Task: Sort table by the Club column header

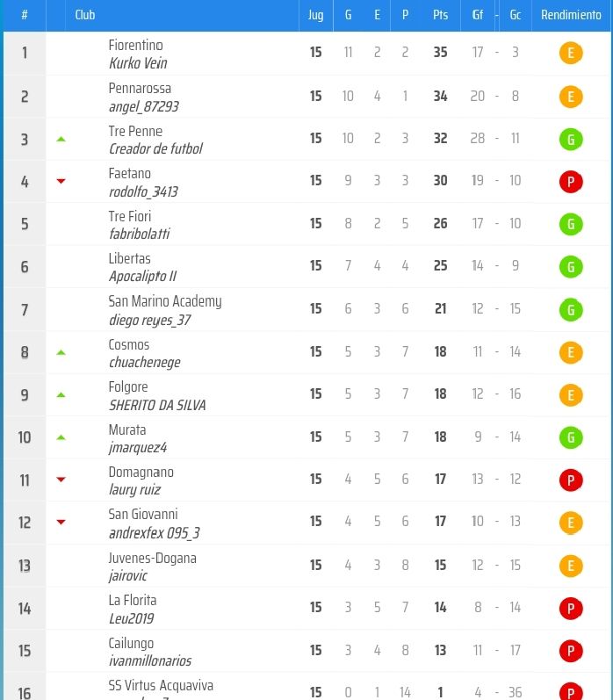Action: coord(85,15)
